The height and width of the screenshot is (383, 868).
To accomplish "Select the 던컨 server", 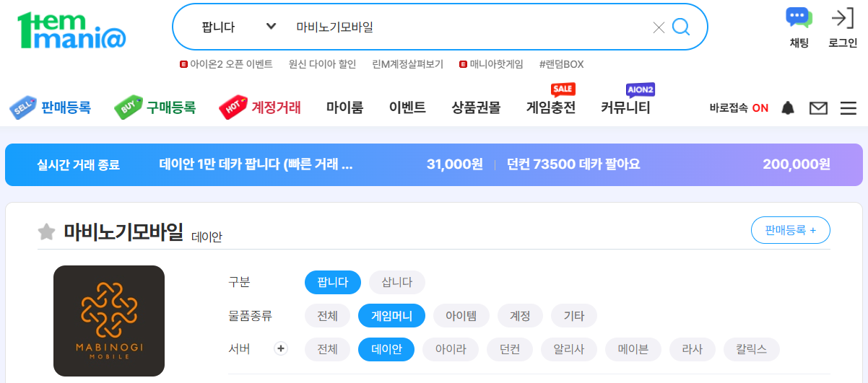I will [510, 349].
